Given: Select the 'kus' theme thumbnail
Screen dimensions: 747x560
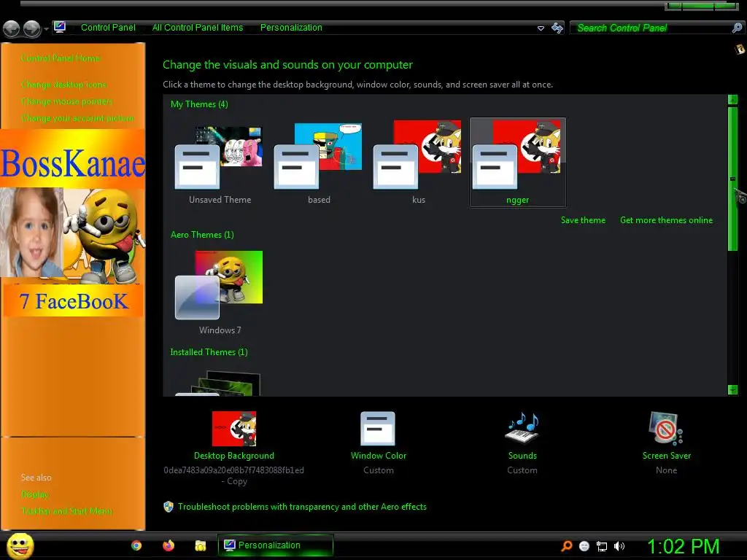Looking at the screenshot, I should 418,162.
